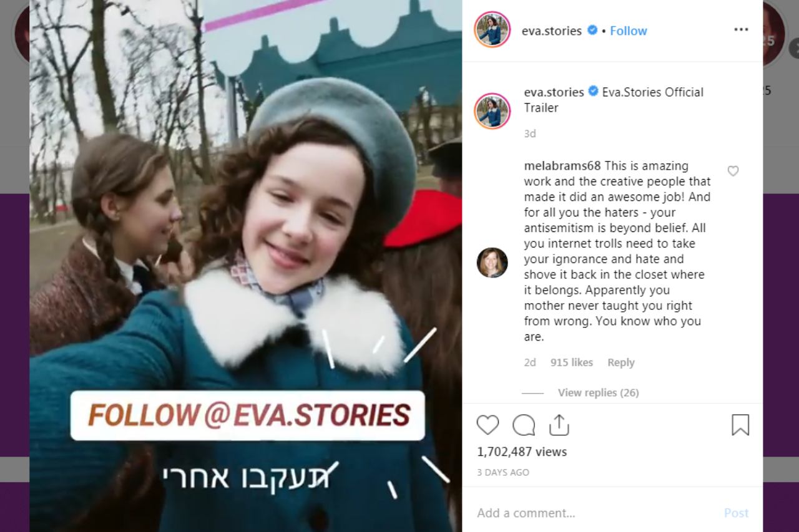Click eva.stories username in caption

click(x=554, y=92)
